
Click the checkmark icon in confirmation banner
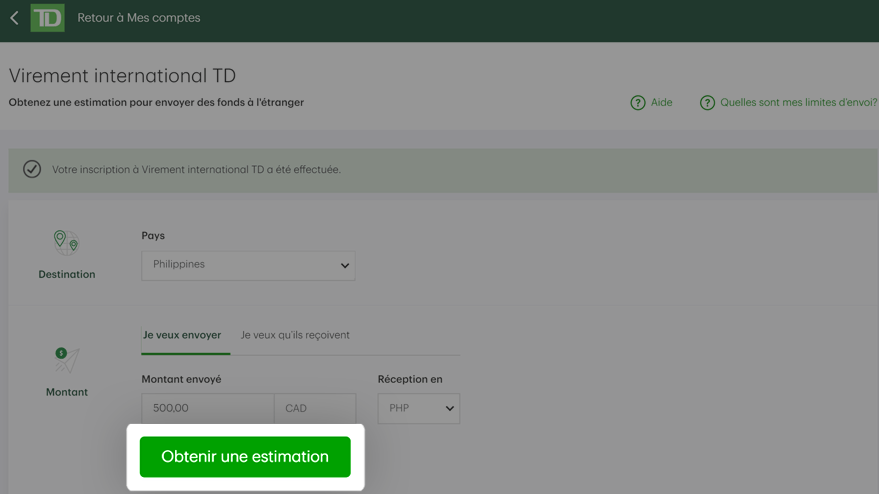coord(32,169)
